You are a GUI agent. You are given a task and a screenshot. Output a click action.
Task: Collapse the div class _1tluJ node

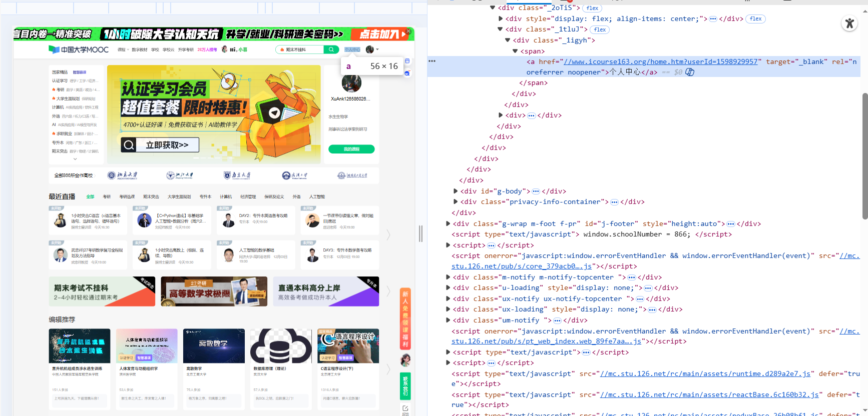tap(500, 29)
